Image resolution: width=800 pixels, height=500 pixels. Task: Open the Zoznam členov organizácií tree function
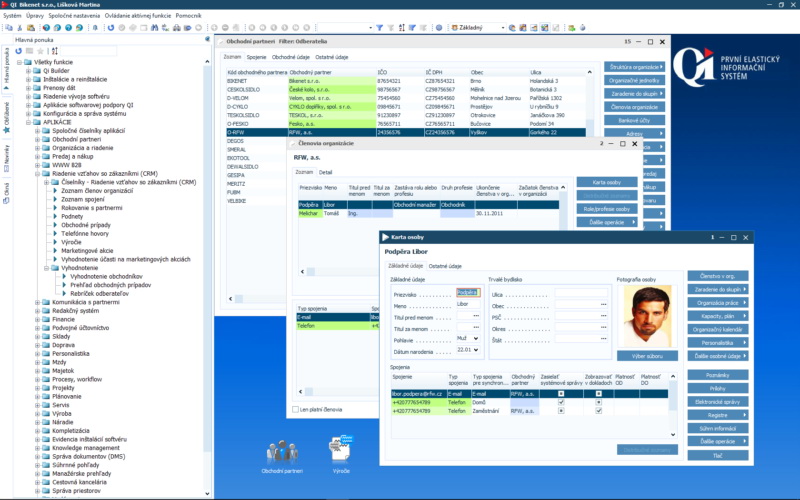click(97, 191)
